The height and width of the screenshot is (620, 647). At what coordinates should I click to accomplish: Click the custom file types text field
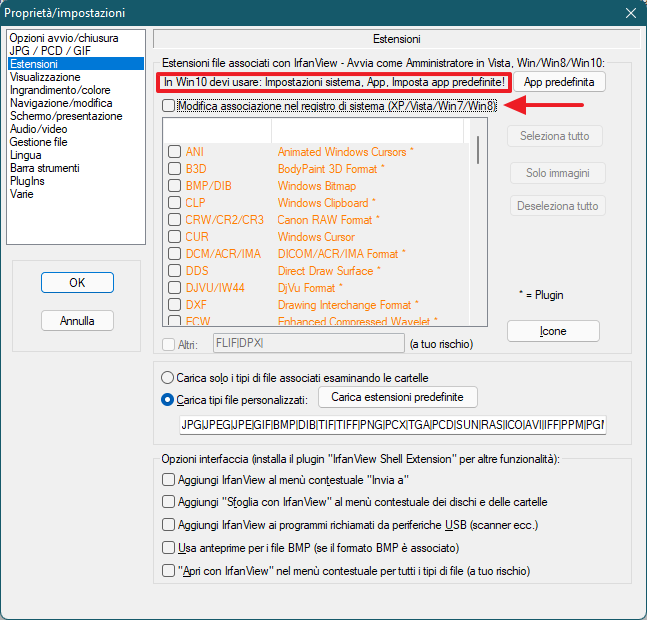pyautogui.click(x=392, y=425)
